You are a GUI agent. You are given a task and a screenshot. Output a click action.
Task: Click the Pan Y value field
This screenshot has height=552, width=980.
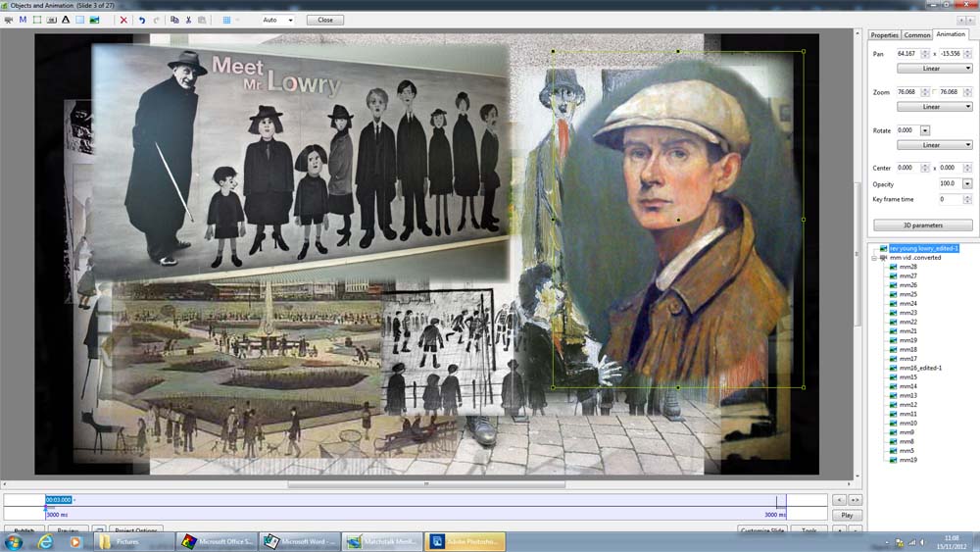tap(952, 54)
